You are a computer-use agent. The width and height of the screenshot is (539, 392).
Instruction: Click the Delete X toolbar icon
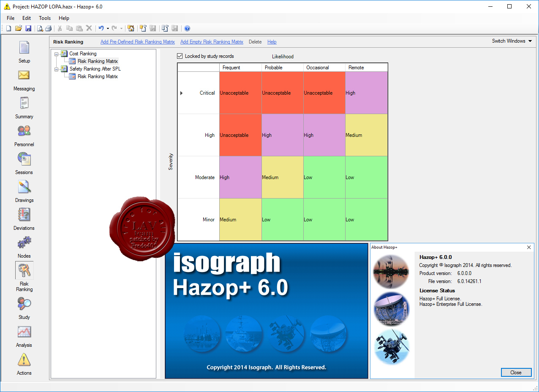(x=89, y=28)
